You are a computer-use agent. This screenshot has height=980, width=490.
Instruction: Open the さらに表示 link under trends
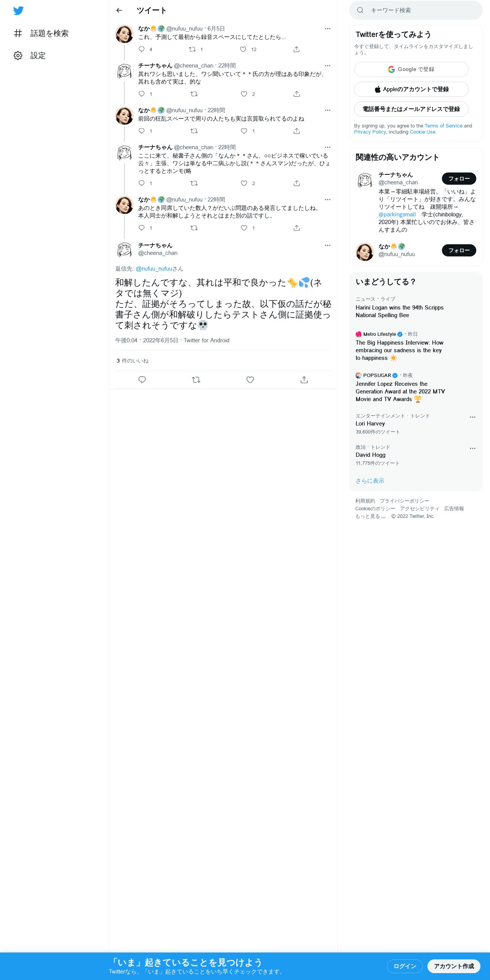pyautogui.click(x=370, y=481)
